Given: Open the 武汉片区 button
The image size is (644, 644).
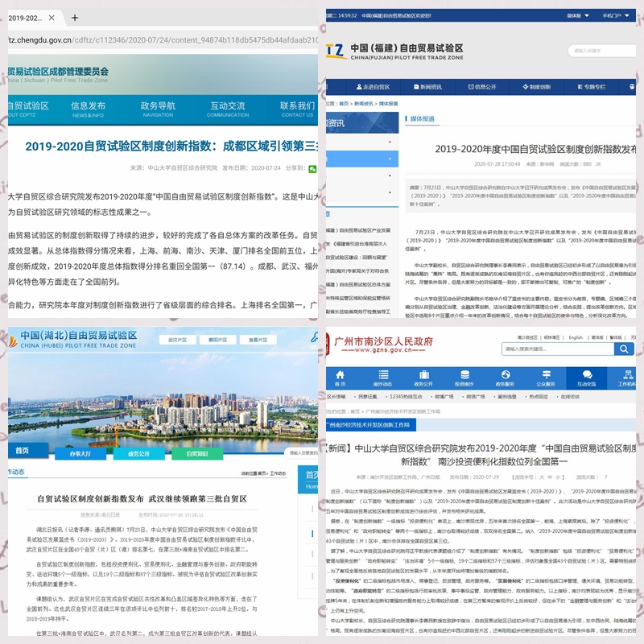Looking at the screenshot, I should [x=177, y=340].
